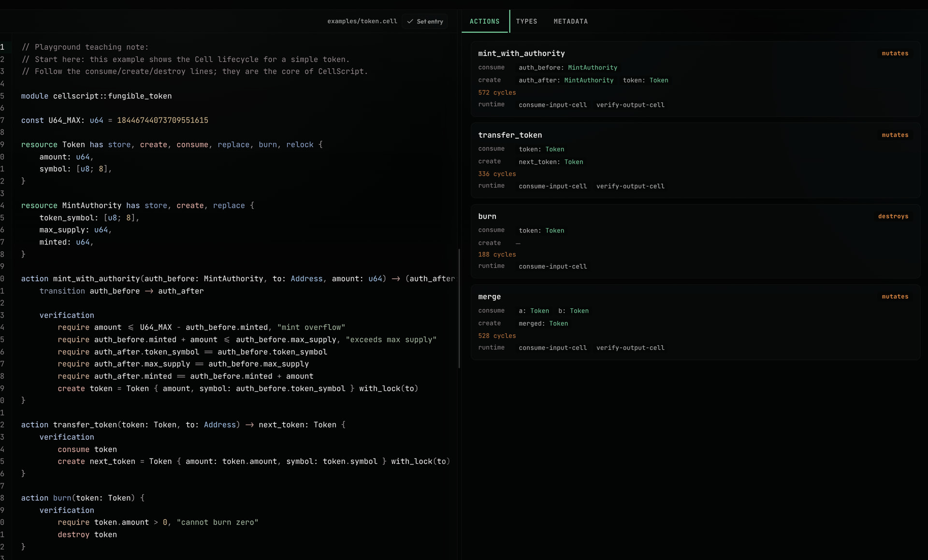Select the mint_with_authority action card title
Screen dimensions: 928x560
(x=521, y=53)
